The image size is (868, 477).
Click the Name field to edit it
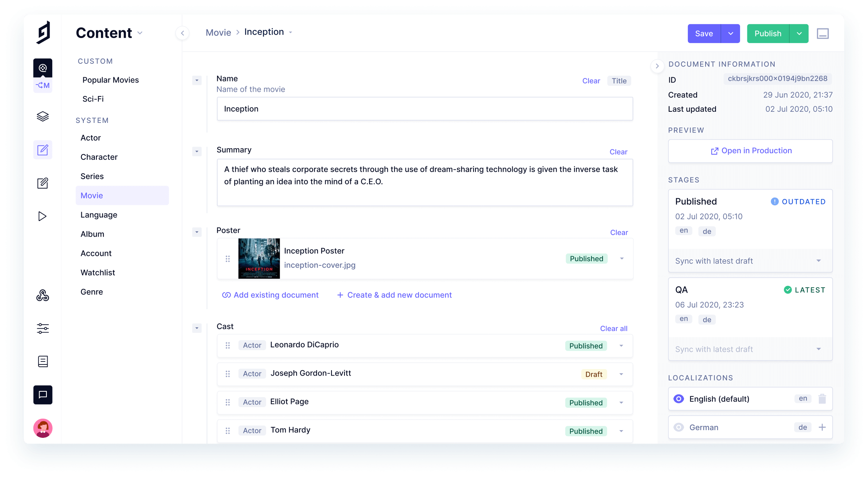[x=423, y=109]
